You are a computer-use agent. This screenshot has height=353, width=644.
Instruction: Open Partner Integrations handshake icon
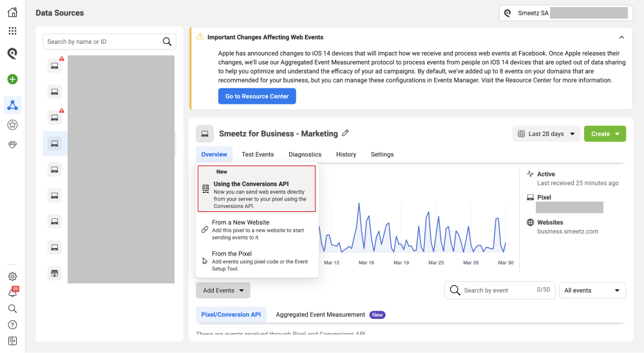click(12, 144)
